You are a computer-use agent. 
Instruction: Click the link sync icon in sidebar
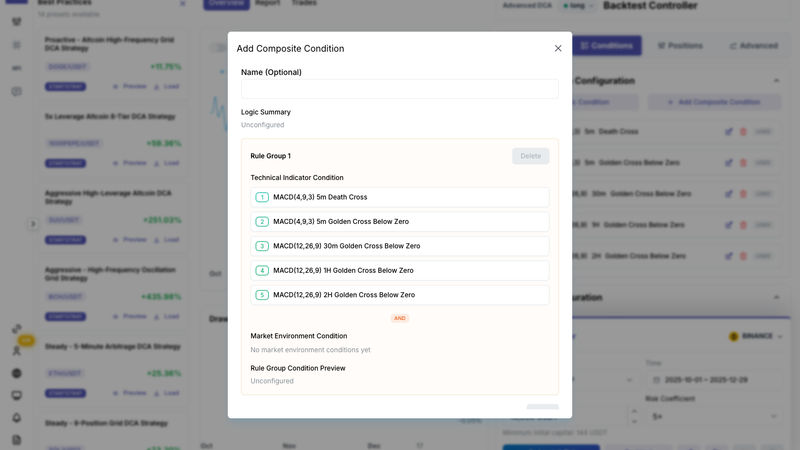16,329
